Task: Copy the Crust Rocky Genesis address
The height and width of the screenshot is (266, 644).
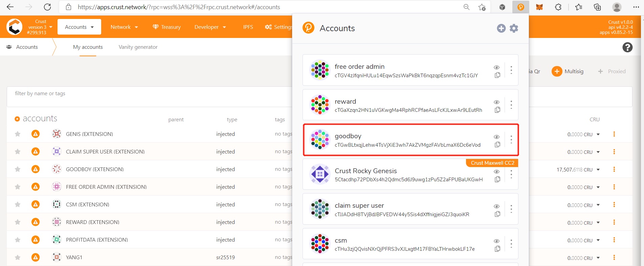Action: [497, 179]
